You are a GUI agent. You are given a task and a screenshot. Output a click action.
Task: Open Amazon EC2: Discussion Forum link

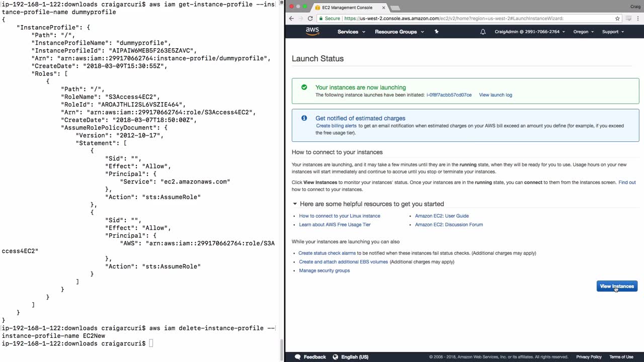[x=449, y=225]
